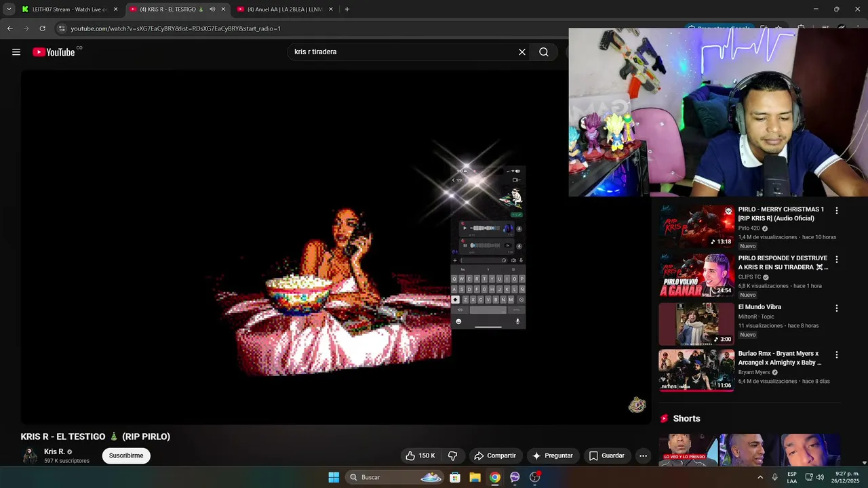Viewport: 868px width, 488px height.
Task: Open El Mundo Vibra thumbnail
Action: (696, 324)
